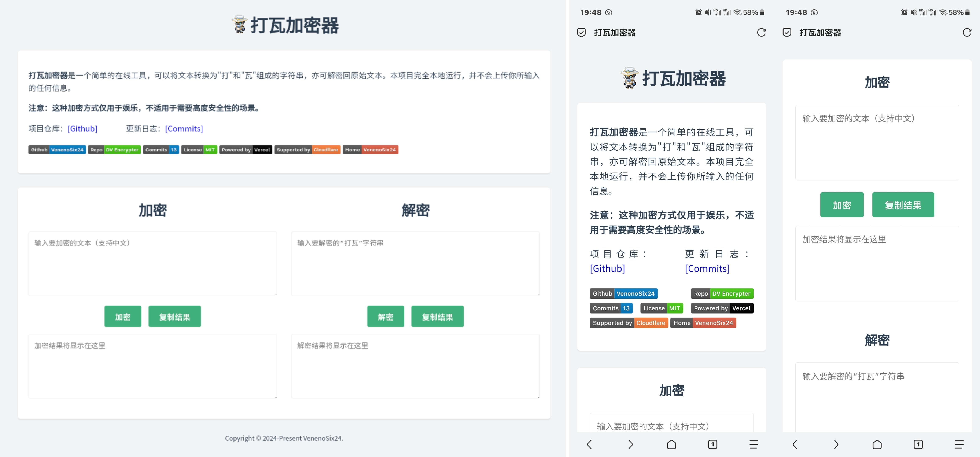Tap tabs counter icon in right phone

[918, 445]
